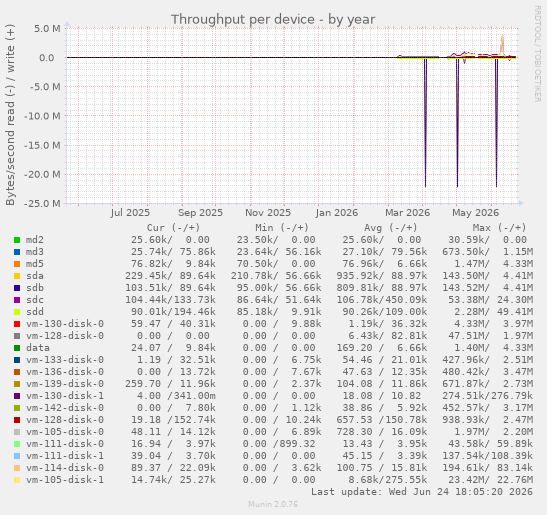
Task: Click the vm-105-disk-0 gray legend swatch
Action: click(17, 432)
